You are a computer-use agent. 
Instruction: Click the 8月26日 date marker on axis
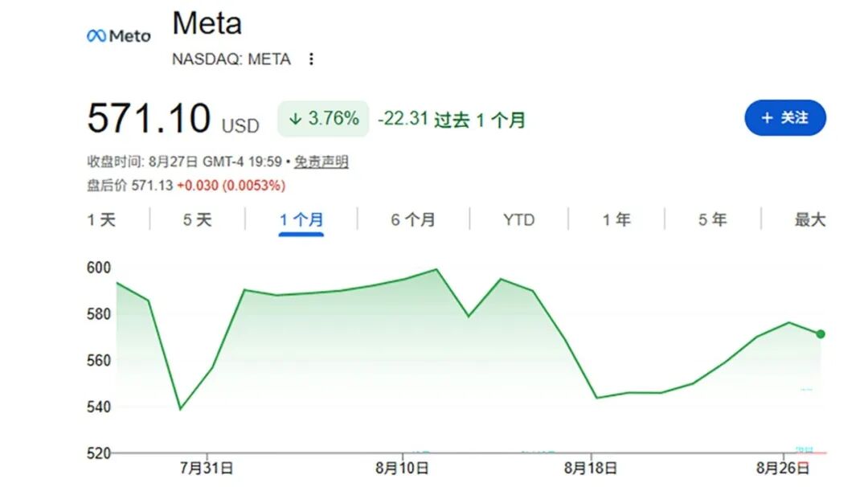[783, 469]
